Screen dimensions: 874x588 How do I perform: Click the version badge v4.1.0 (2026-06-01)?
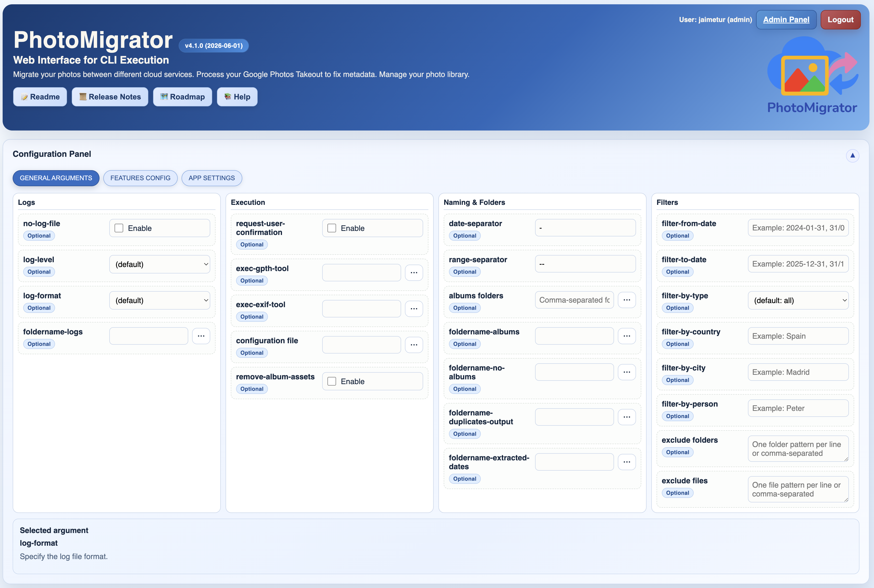click(x=214, y=45)
